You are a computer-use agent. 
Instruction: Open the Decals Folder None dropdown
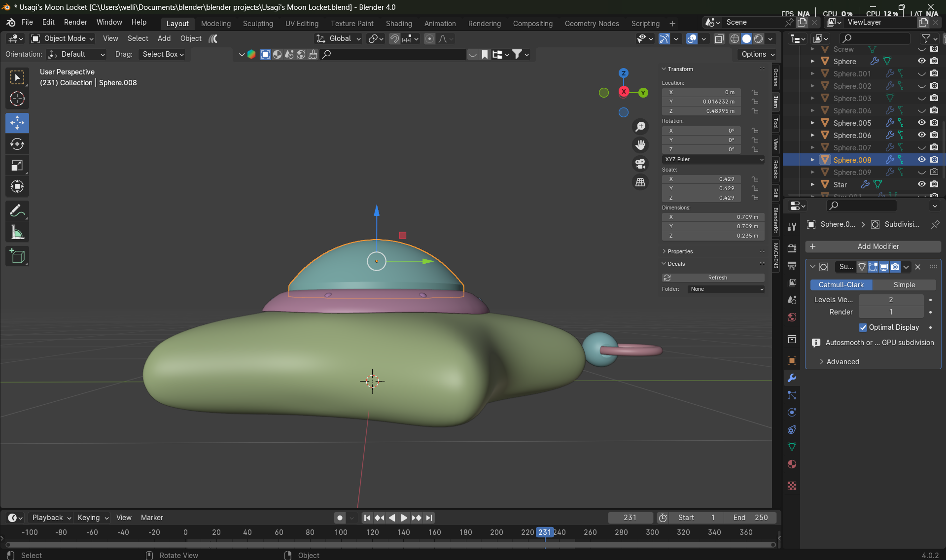(726, 289)
